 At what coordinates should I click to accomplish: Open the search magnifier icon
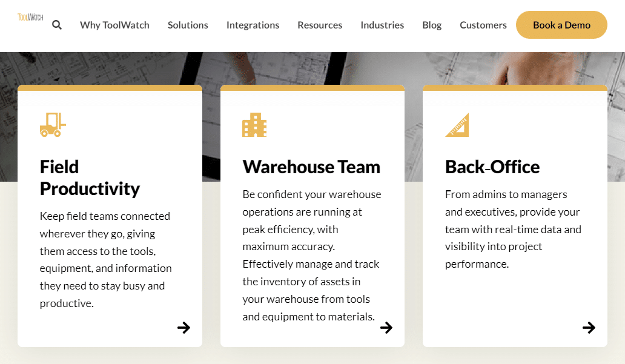point(57,25)
